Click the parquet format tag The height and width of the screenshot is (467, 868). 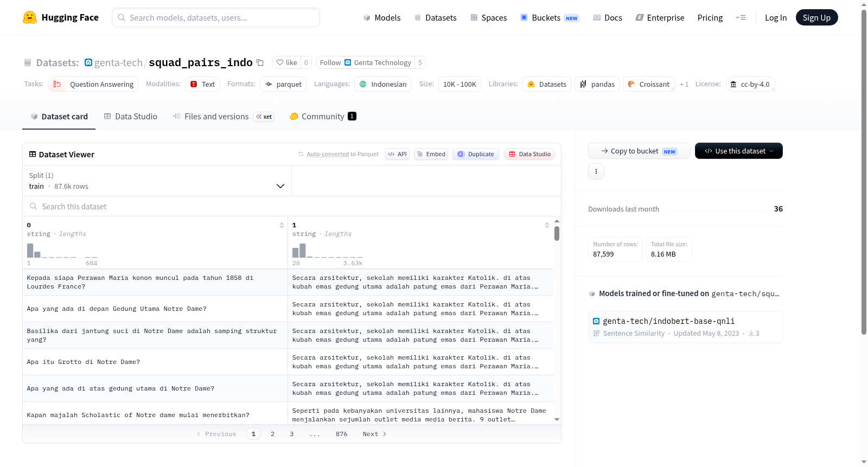click(x=283, y=84)
